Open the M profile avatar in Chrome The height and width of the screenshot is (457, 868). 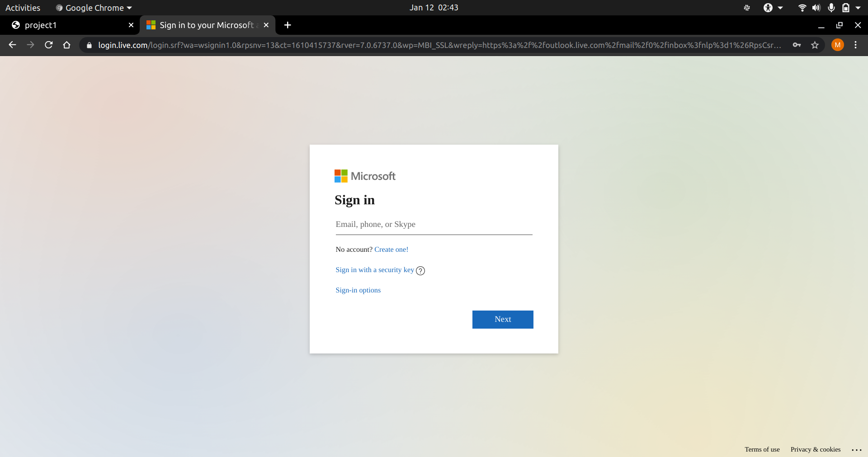tap(838, 45)
